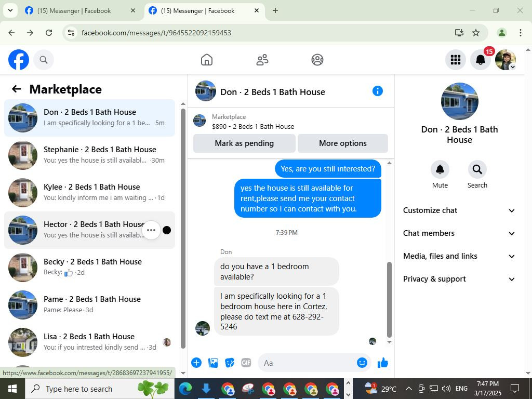Open emoji picker smiley icon

[x=362, y=363]
